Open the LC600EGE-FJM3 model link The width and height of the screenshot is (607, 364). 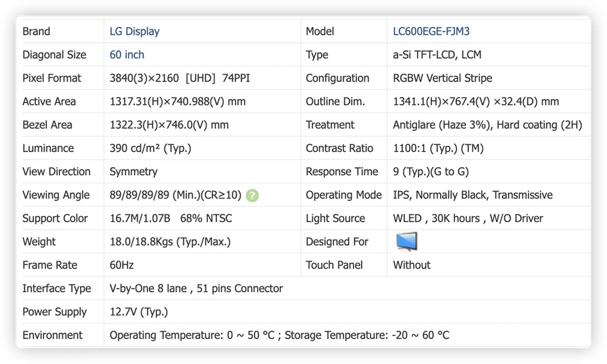tap(431, 31)
